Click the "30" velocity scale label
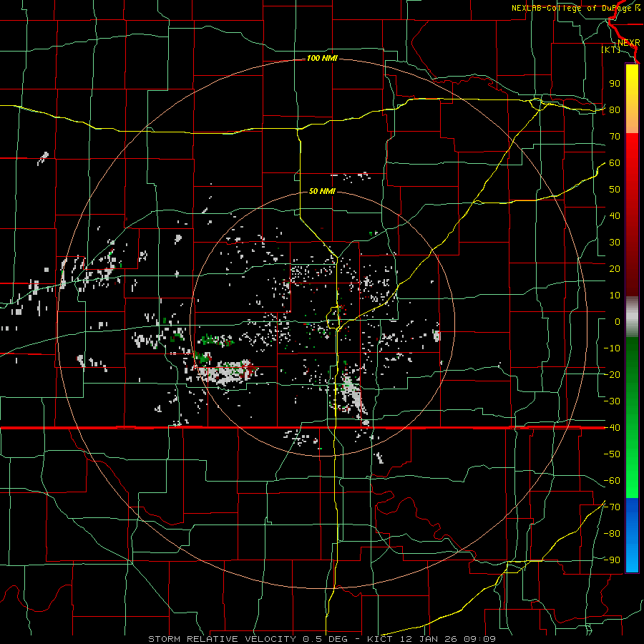The image size is (644, 644). click(x=615, y=243)
